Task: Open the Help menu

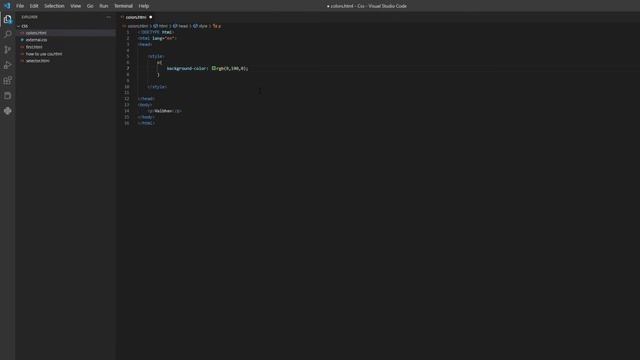Action: coord(144,6)
